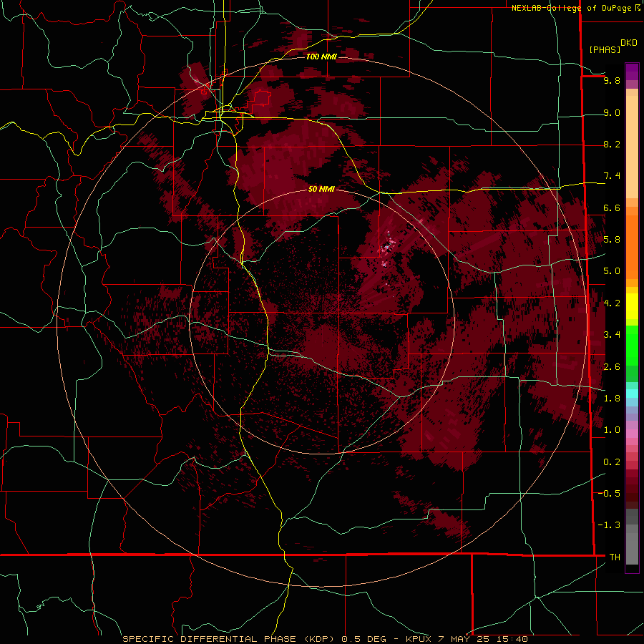
Task: Click the 6.6 scale value
Action: [612, 208]
